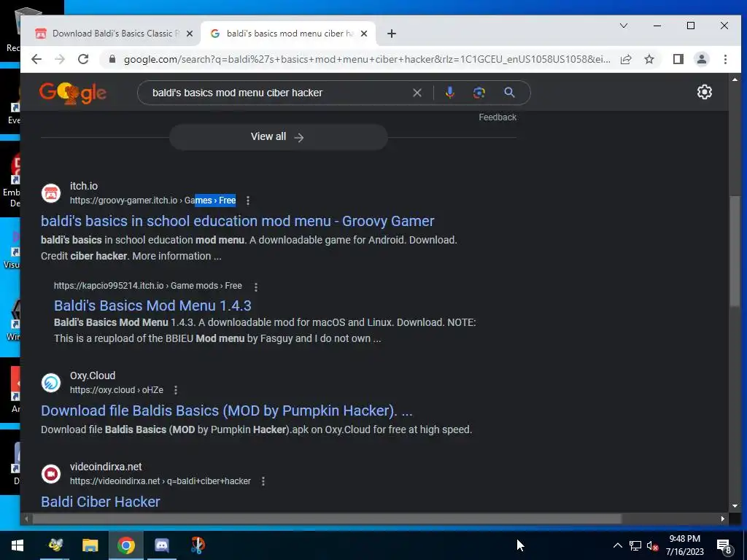
Task: Reload the current page
Action: click(x=83, y=59)
